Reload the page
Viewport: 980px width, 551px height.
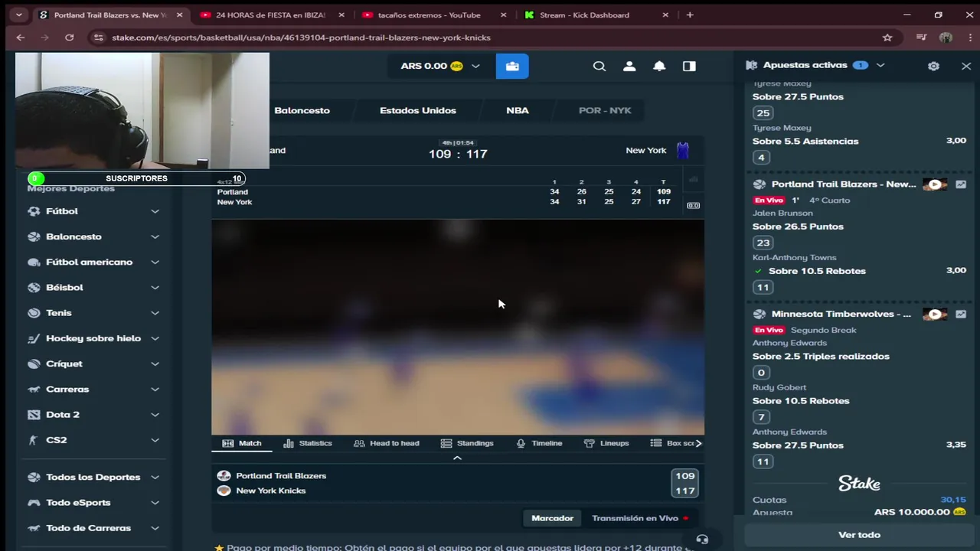70,37
